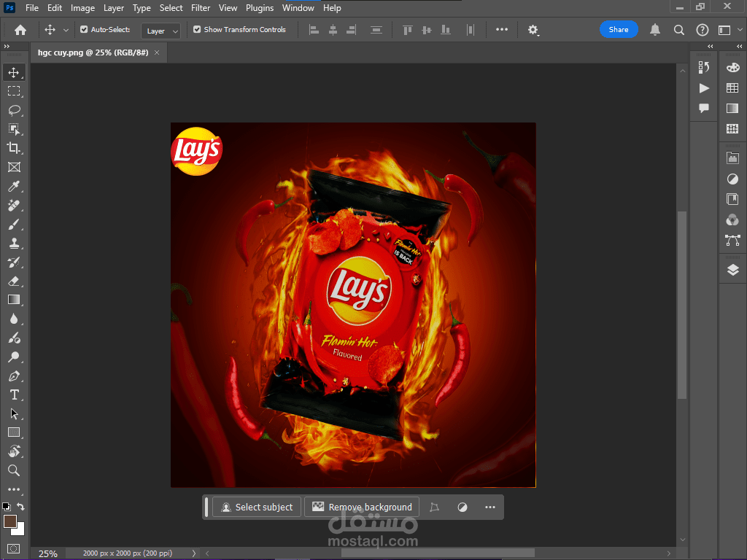This screenshot has width=747, height=560.
Task: Select the Gradient tool
Action: point(14,300)
